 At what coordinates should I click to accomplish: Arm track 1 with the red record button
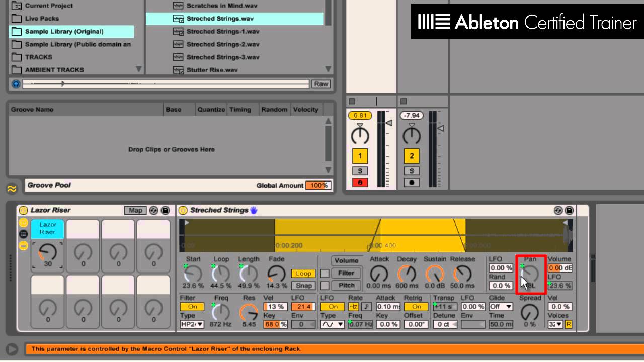tap(360, 183)
